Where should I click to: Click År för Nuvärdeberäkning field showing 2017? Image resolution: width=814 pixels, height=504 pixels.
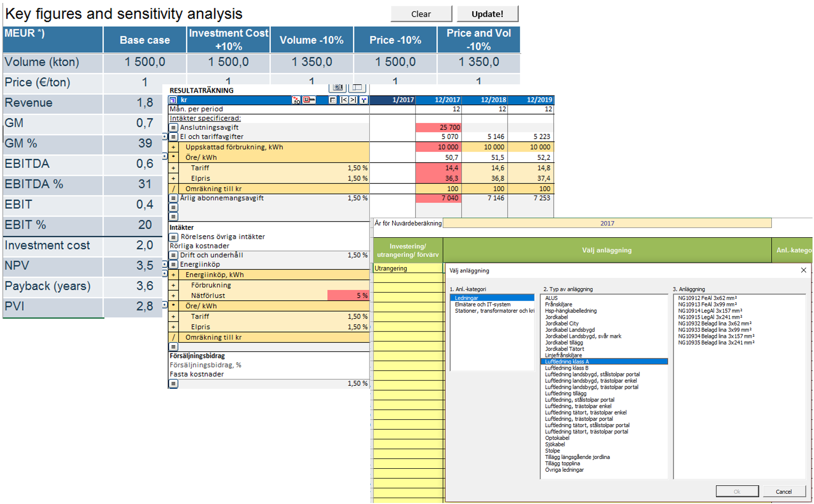607,224
